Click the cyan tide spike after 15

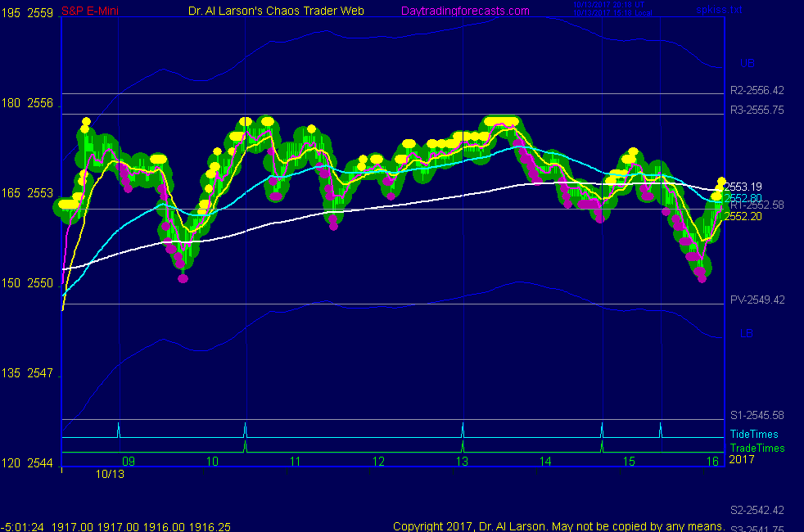coord(661,430)
